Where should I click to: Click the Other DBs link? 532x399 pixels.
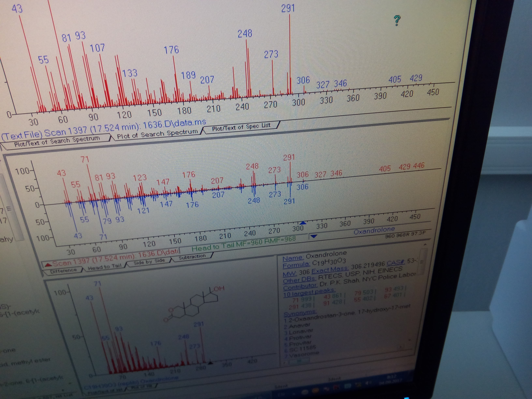tap(299, 280)
